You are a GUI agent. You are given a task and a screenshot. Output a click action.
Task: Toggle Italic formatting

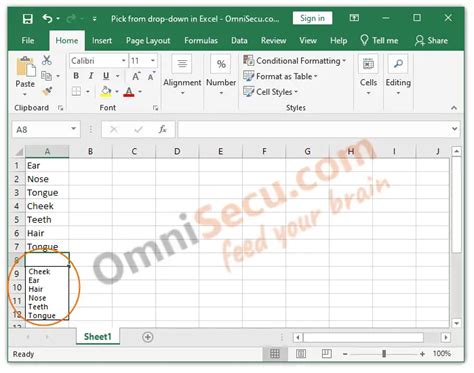[x=91, y=76]
